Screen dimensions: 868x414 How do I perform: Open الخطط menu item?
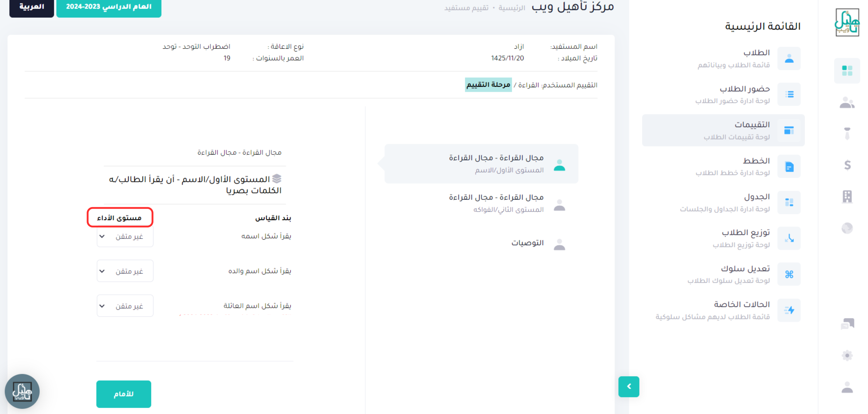pyautogui.click(x=724, y=166)
